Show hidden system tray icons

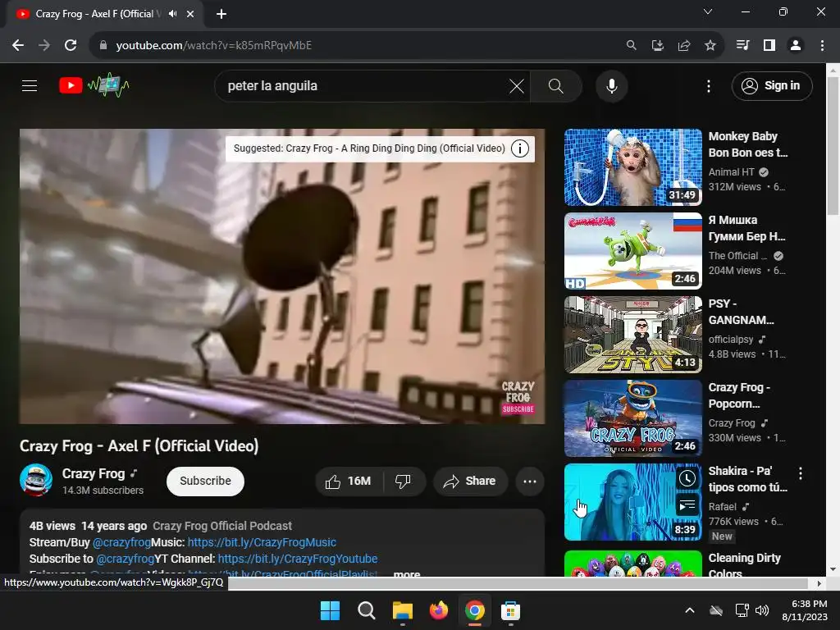690,610
